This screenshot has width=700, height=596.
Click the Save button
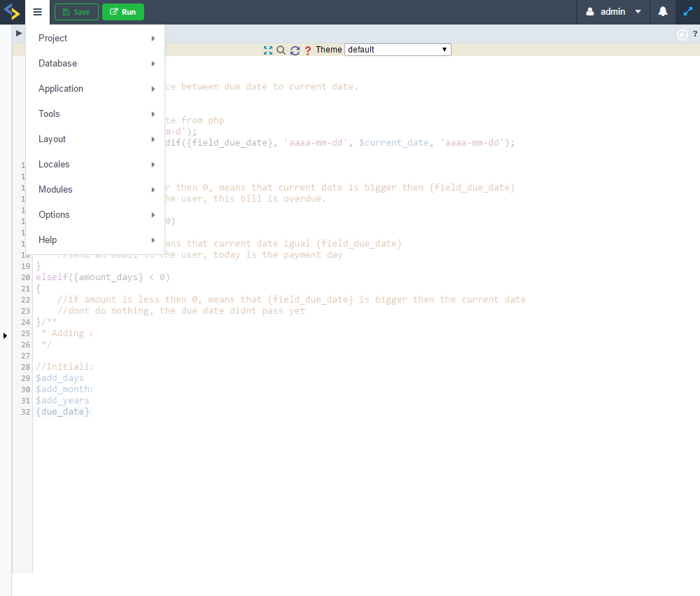76,12
